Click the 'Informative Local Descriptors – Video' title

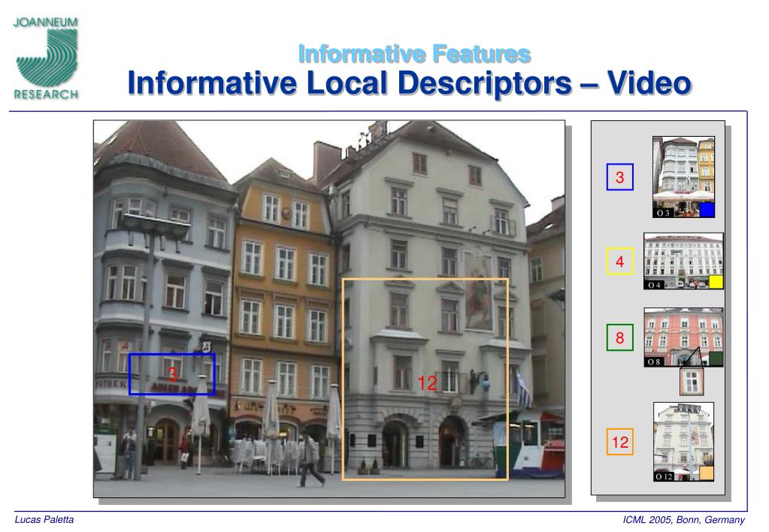(410, 83)
